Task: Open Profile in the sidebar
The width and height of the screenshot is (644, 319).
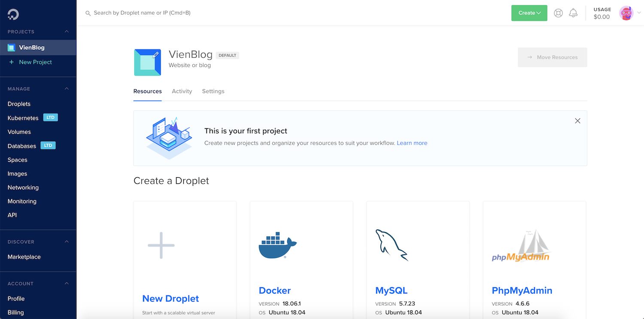Action: tap(16, 299)
